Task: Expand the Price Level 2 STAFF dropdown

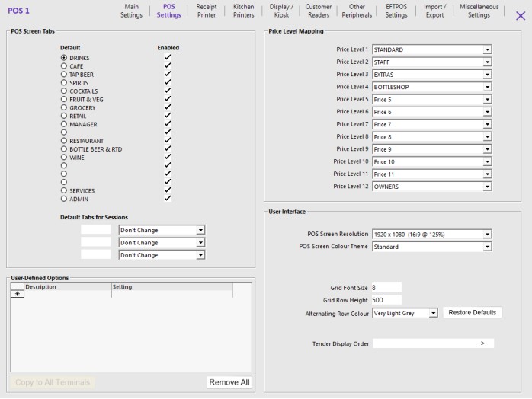Action: 487,62
